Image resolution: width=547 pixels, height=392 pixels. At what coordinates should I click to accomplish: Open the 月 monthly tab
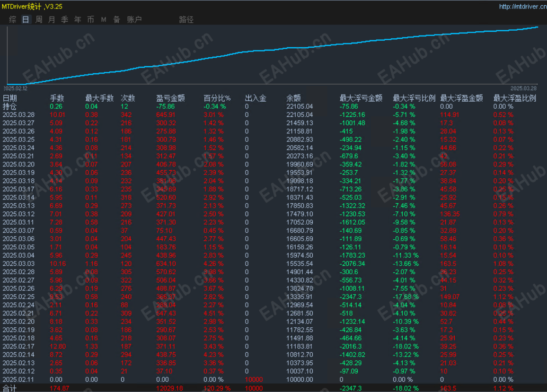pos(52,19)
